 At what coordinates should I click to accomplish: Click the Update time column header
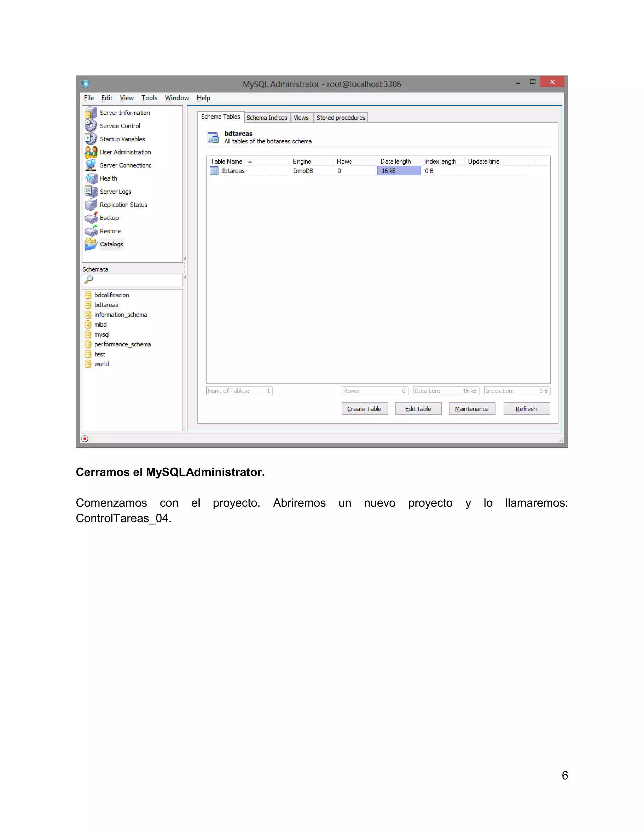[x=500, y=161]
